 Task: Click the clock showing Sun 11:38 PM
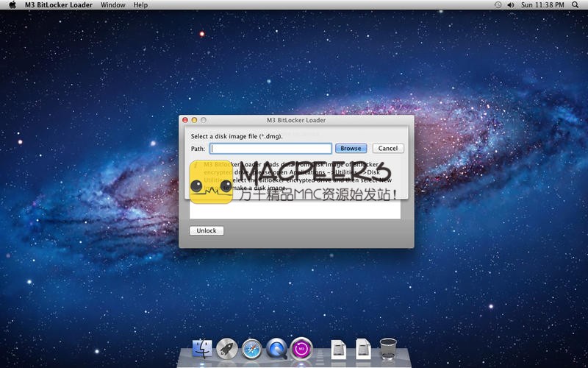tap(542, 4)
